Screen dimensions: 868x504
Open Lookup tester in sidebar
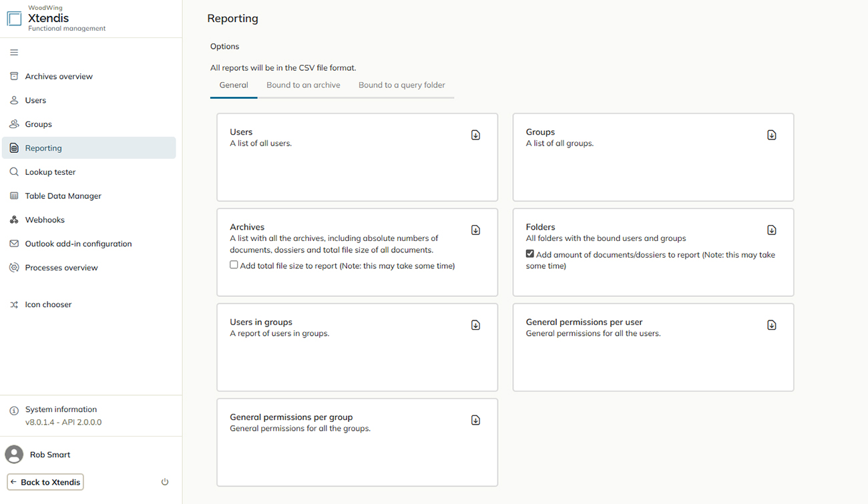pyautogui.click(x=89, y=172)
